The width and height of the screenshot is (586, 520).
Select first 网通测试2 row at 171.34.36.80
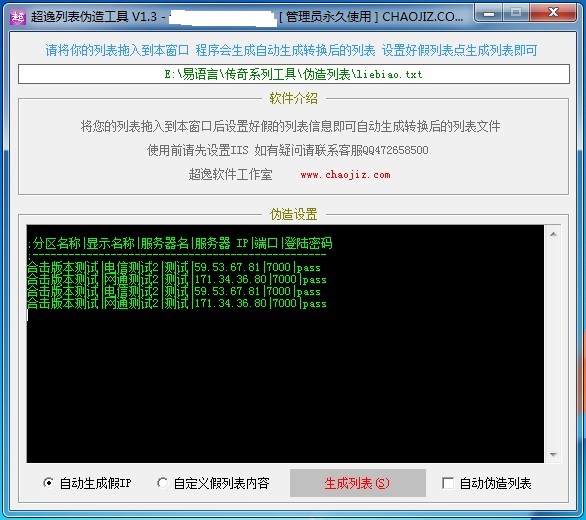tap(177, 279)
